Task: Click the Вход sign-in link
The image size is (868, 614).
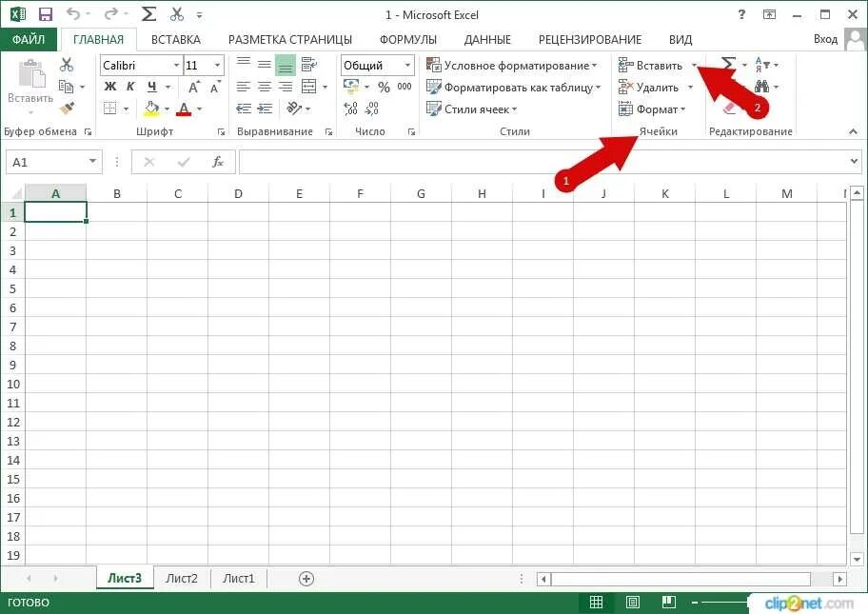Action: tap(825, 39)
